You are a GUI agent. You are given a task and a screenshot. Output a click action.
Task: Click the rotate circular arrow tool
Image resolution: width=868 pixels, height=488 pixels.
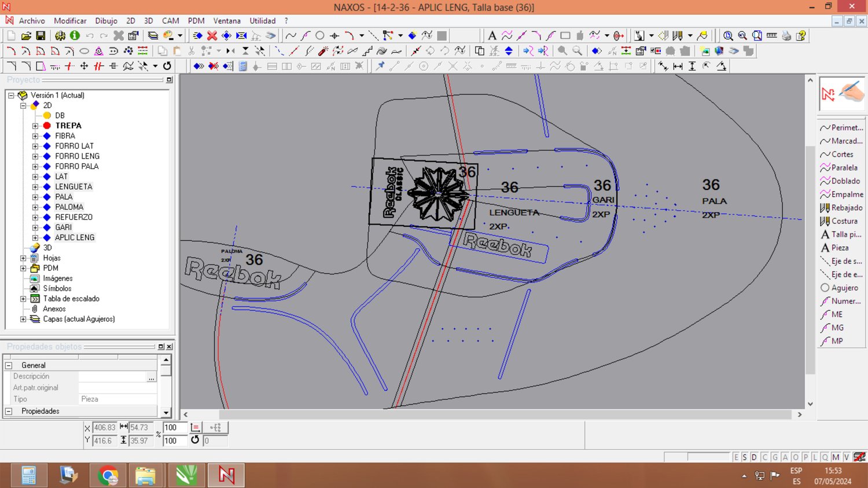tap(167, 66)
